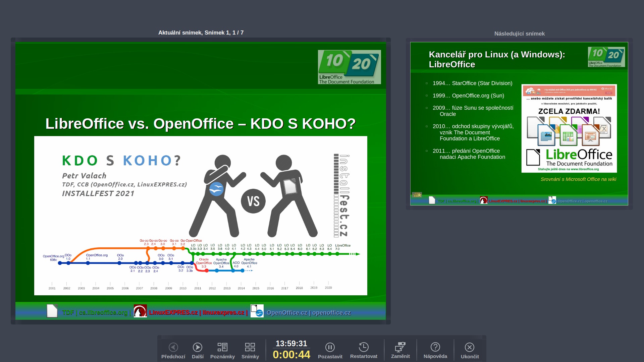Viewport: 644px width, 362px height.
Task: Click the next slide preview thumbnail
Action: click(x=519, y=124)
